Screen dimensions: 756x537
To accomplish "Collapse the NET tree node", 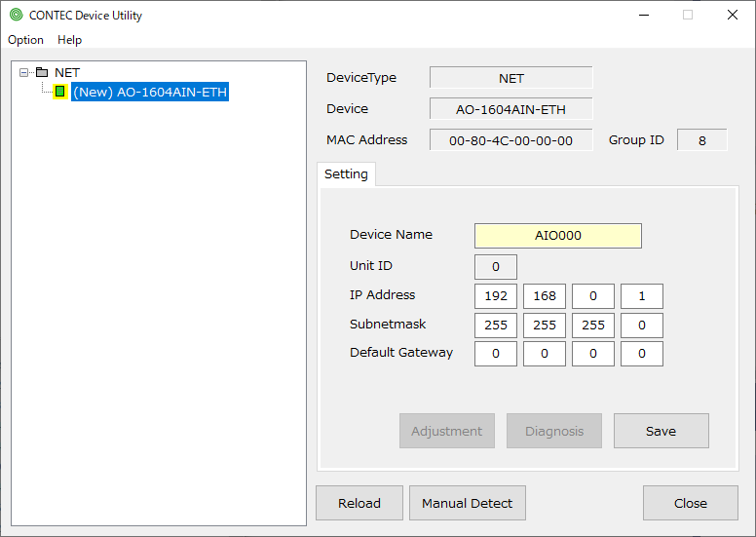I will 24,73.
